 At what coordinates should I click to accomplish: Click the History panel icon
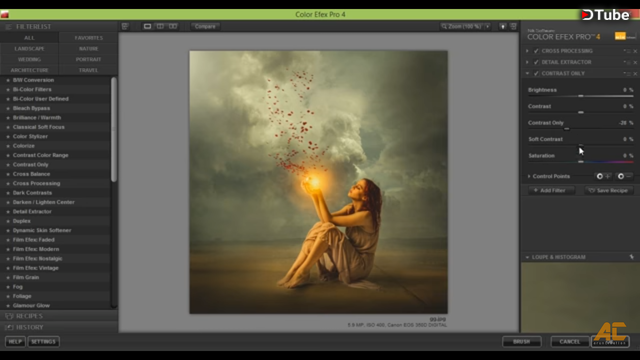[9, 327]
